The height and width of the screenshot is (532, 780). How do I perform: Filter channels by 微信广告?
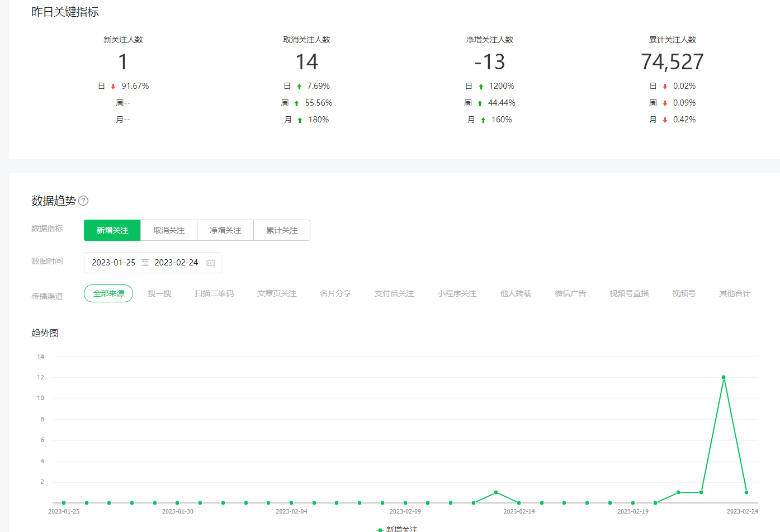point(570,293)
